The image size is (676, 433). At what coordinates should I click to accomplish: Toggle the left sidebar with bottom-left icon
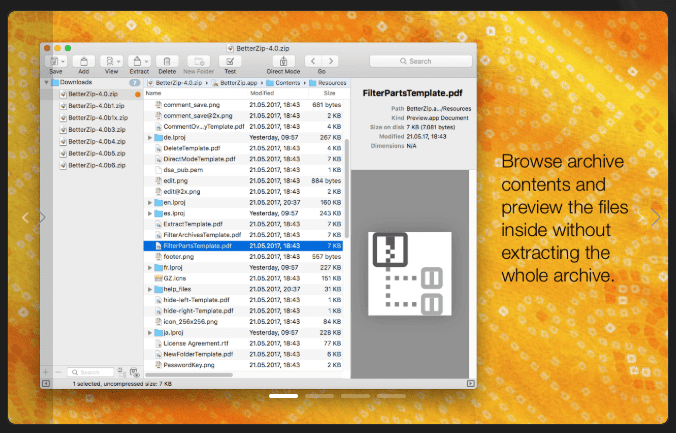[46, 384]
